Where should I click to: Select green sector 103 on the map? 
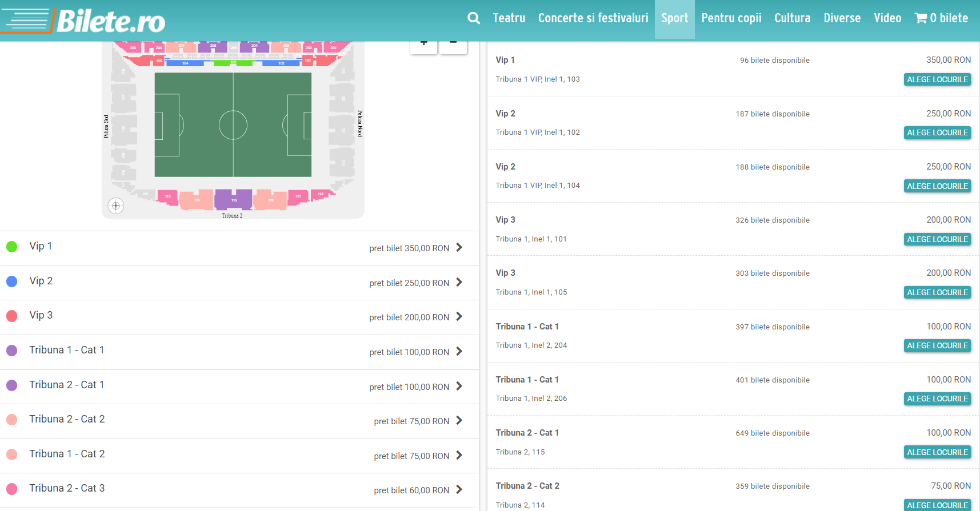pos(233,63)
